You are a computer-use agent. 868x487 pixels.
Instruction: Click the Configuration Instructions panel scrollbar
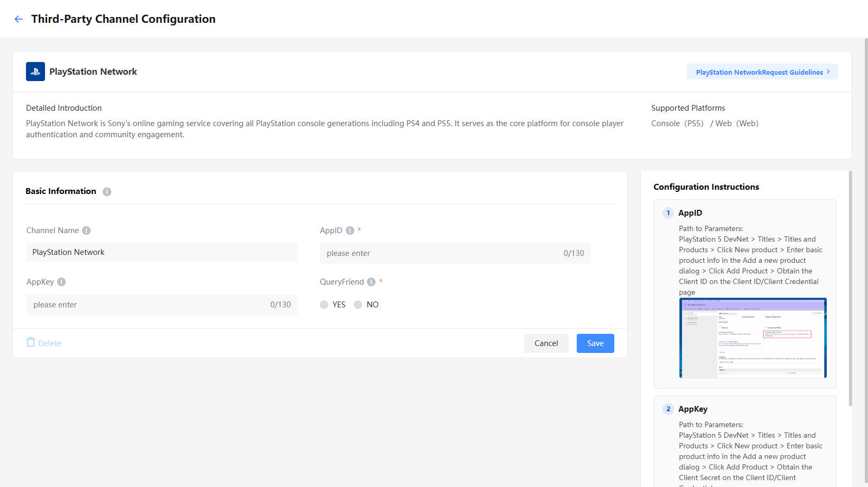[x=851, y=288]
